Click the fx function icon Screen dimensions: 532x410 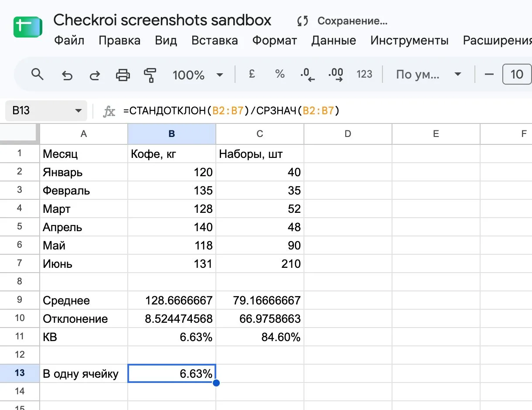click(109, 111)
